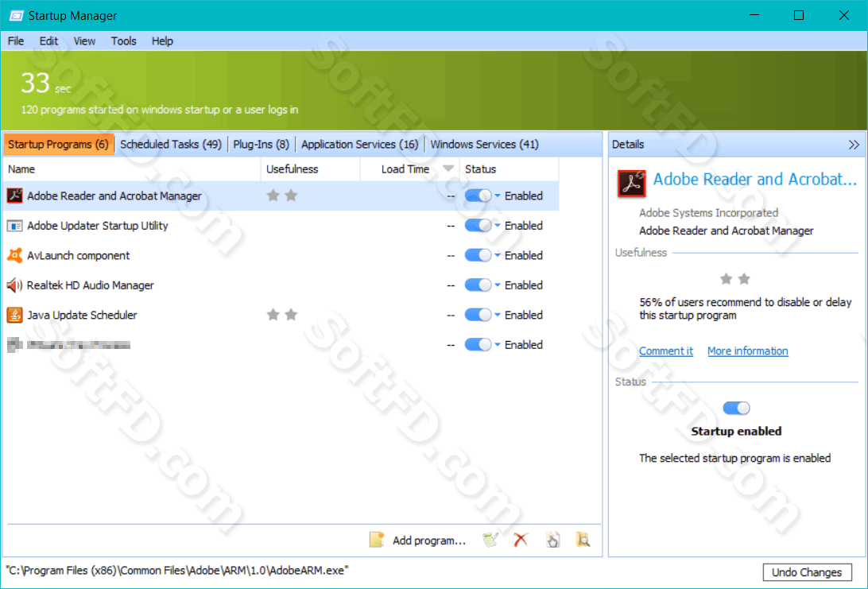Click the folder with magnifier icon
The width and height of the screenshot is (868, 589).
click(583, 540)
